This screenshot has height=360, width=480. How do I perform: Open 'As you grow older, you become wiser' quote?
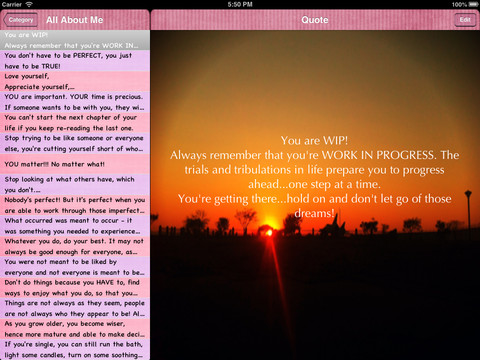point(75,329)
